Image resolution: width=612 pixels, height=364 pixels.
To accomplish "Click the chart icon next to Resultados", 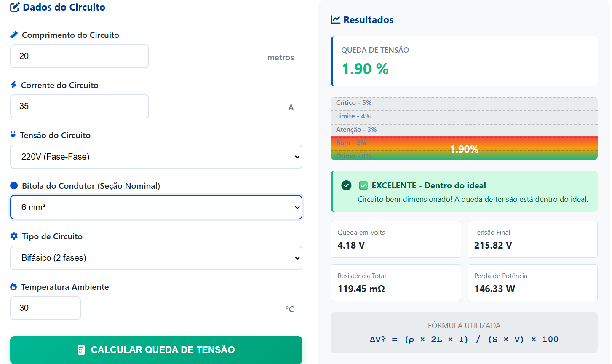I will [x=335, y=20].
